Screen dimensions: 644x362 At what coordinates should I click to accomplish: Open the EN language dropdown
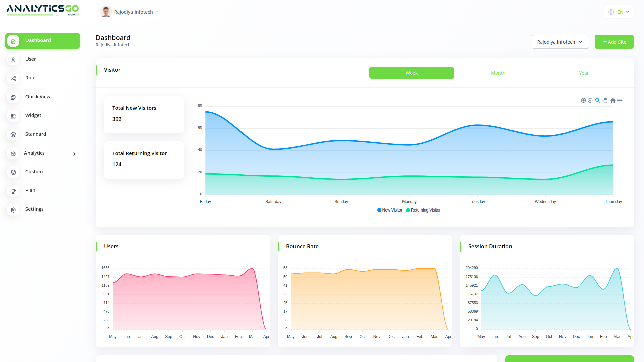[619, 12]
